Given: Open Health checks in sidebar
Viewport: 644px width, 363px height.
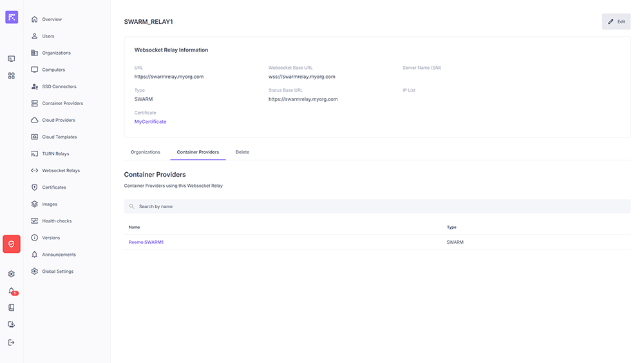Looking at the screenshot, I should pyautogui.click(x=57, y=221).
